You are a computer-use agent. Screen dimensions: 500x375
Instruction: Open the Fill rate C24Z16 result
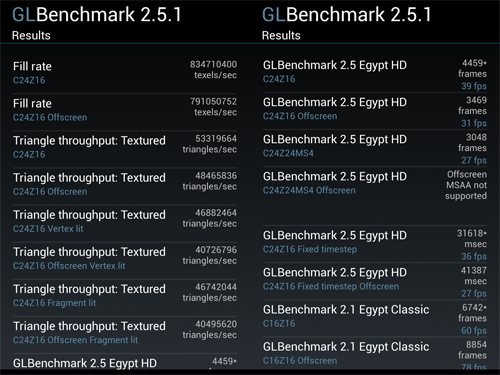[x=125, y=75]
